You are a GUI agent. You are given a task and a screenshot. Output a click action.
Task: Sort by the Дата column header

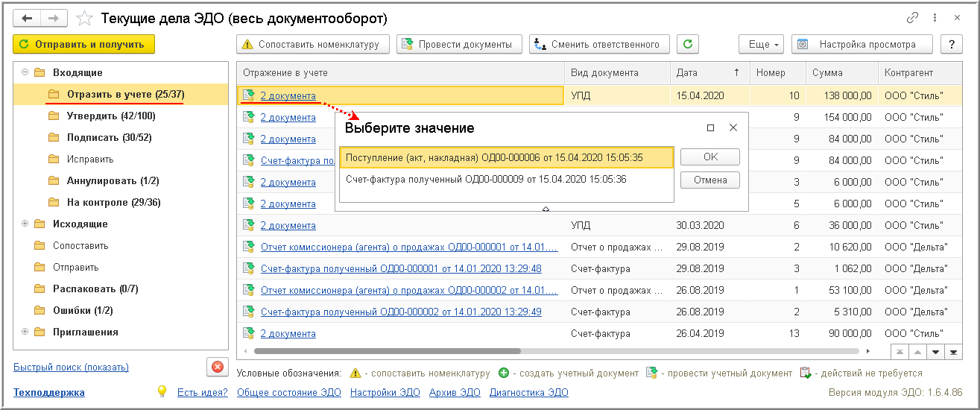(x=710, y=73)
